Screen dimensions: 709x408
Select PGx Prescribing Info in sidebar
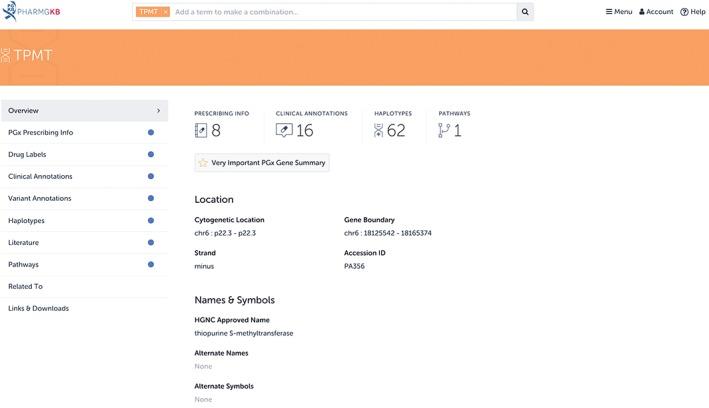click(41, 133)
